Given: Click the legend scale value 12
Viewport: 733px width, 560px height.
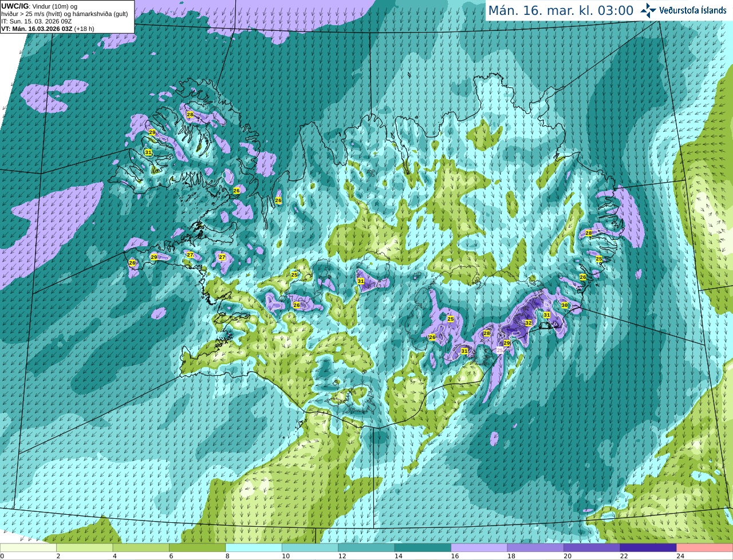Looking at the screenshot, I should [x=342, y=556].
